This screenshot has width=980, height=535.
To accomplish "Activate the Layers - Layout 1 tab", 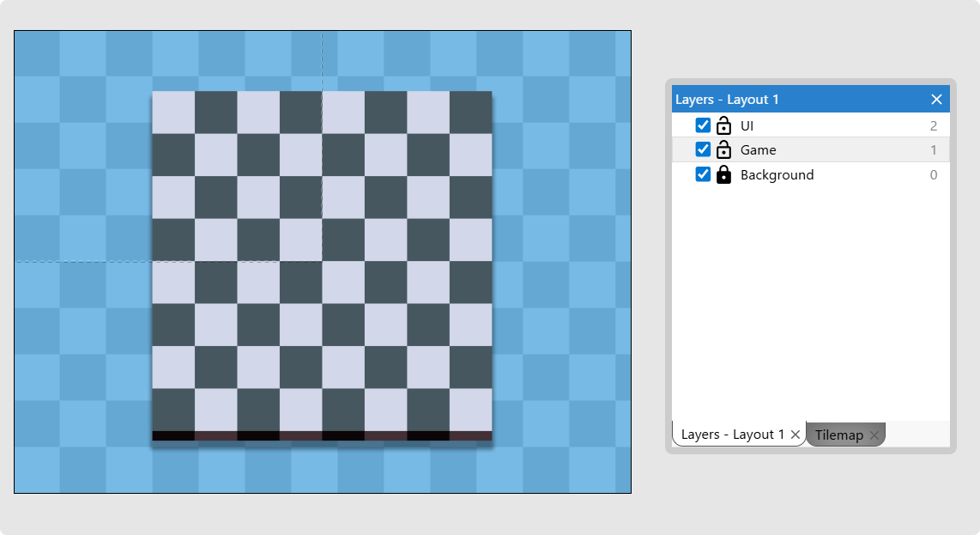I will pos(732,435).
